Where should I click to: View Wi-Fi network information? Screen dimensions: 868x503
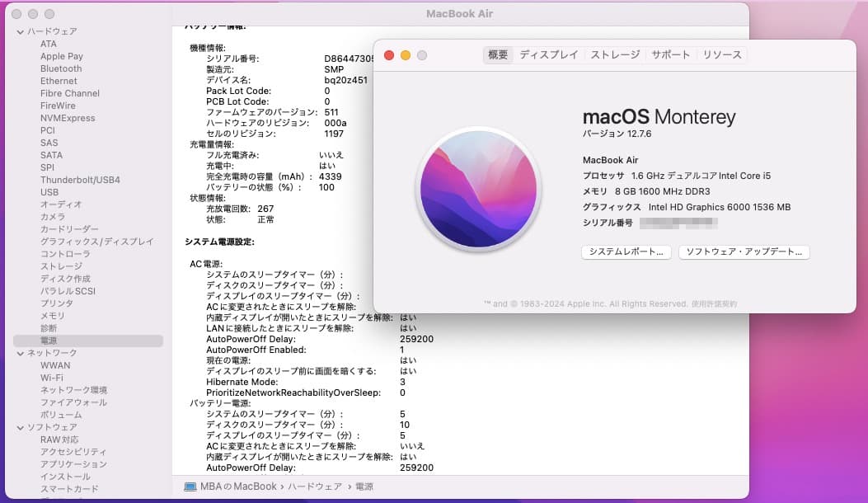[x=50, y=378]
